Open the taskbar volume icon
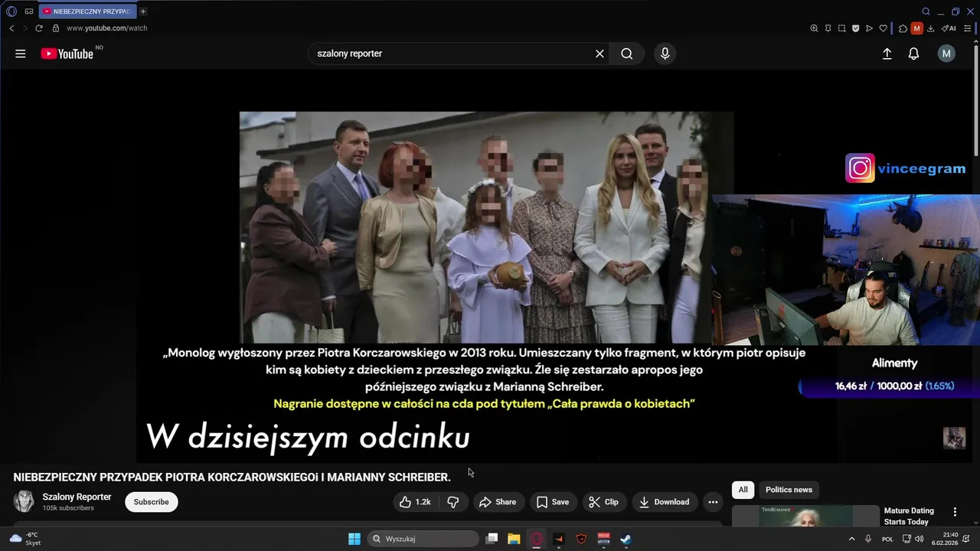980x551 pixels. point(919,539)
